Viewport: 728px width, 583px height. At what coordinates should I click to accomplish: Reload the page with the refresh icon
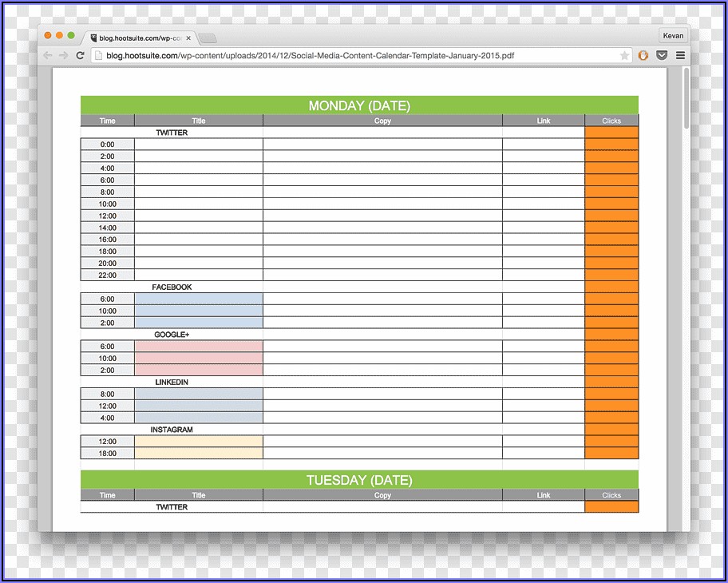80,56
